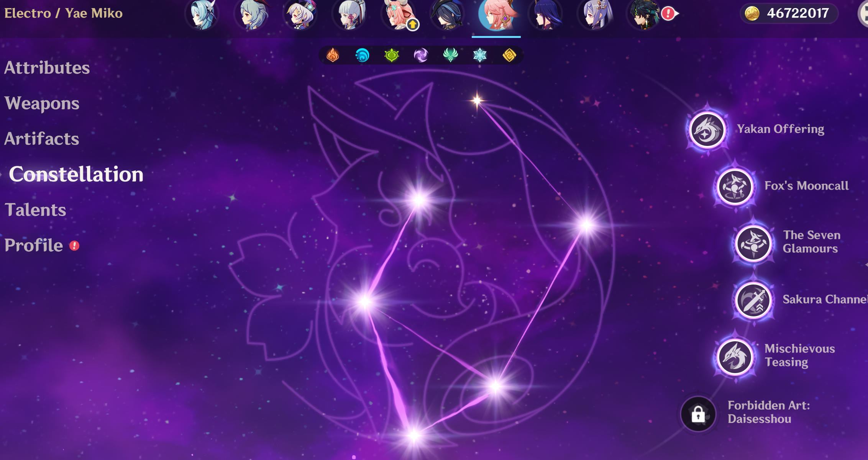Image resolution: width=868 pixels, height=460 pixels.
Task: Filter characters by Anemo element
Action: click(x=450, y=56)
